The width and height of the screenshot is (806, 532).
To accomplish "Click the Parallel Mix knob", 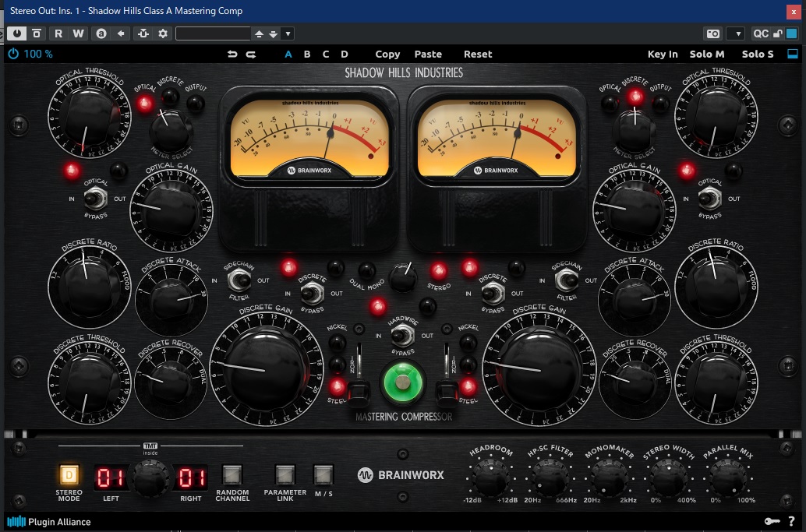I will (728, 478).
